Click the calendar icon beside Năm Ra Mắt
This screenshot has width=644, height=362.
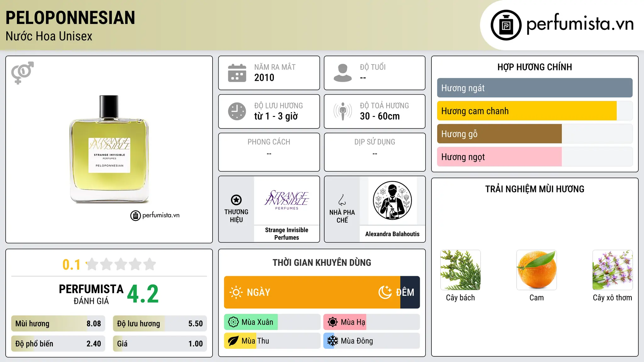click(237, 73)
